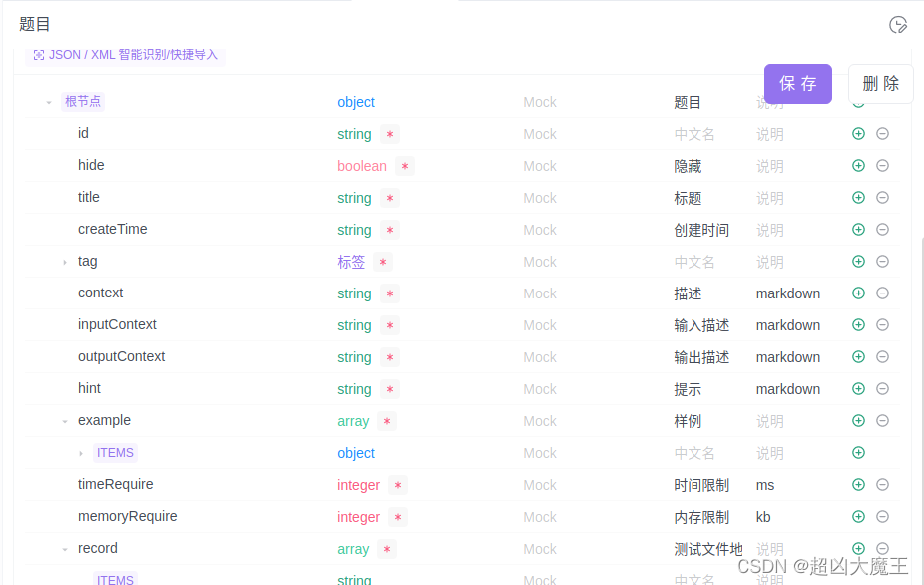
Task: Edit the kb description of memoryRequire
Action: click(x=763, y=517)
